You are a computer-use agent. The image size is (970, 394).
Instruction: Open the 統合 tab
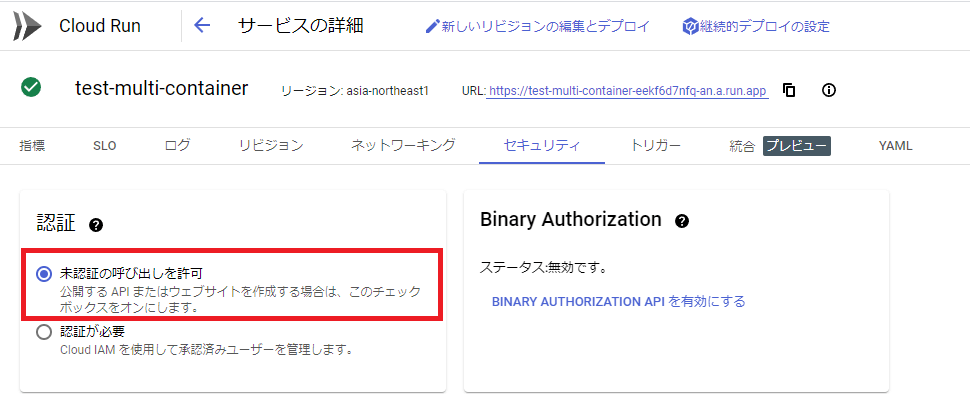pyautogui.click(x=742, y=147)
